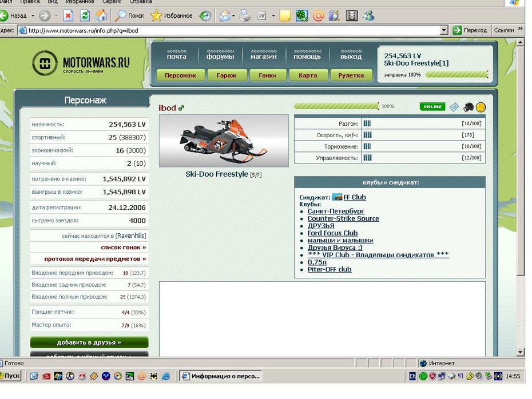Open the Counter-Strike Source club link

coord(343,219)
